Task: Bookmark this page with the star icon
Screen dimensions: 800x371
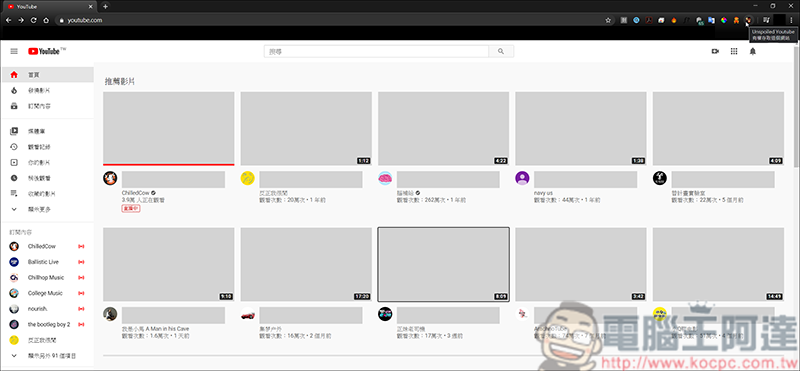Action: tap(608, 20)
